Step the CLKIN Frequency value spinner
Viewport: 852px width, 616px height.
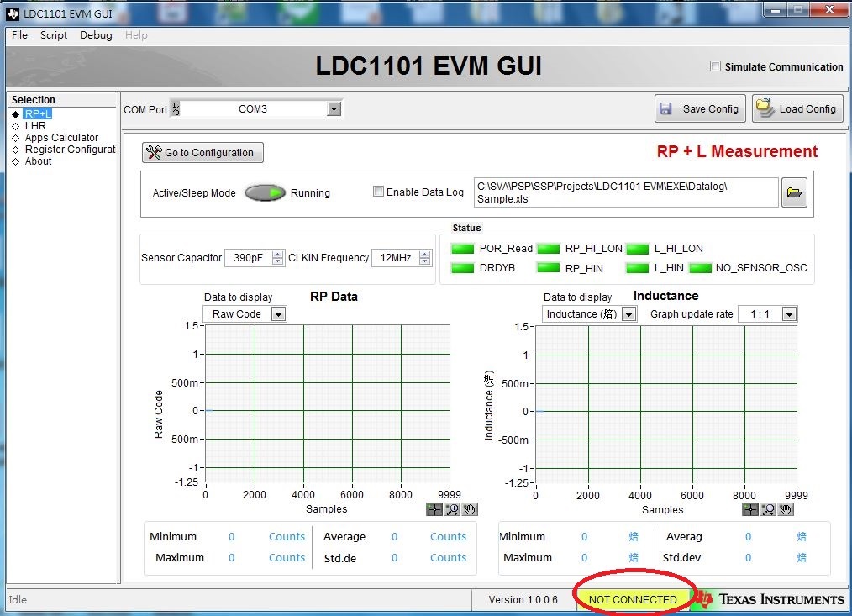tap(425, 258)
